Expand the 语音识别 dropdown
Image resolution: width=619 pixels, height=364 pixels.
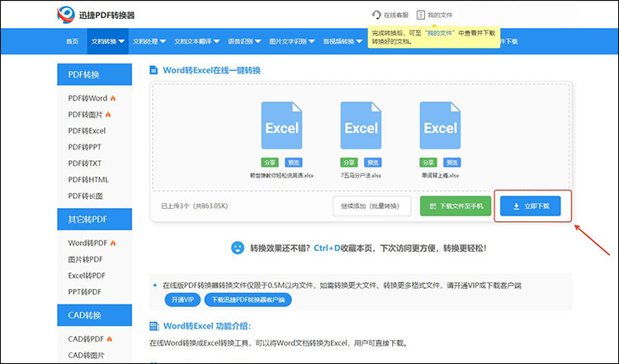[244, 41]
